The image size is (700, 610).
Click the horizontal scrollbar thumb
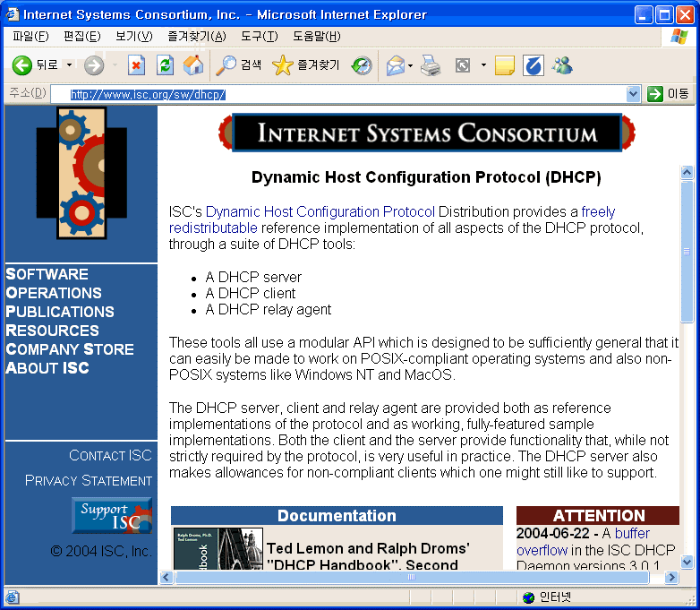pos(412,578)
